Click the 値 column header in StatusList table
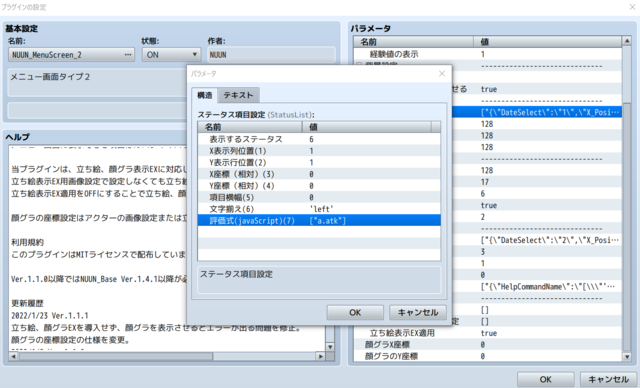Viewport: 640px width, 388px height. (367, 127)
